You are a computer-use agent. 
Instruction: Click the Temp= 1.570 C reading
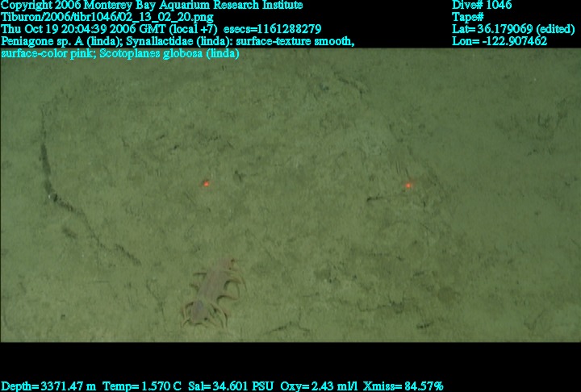[x=142, y=386]
